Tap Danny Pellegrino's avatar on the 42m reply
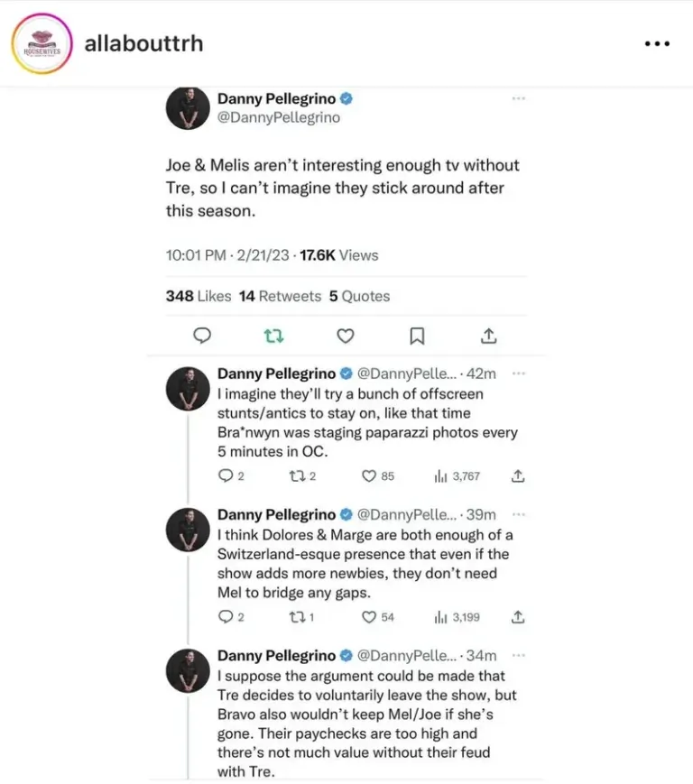 [x=188, y=389]
